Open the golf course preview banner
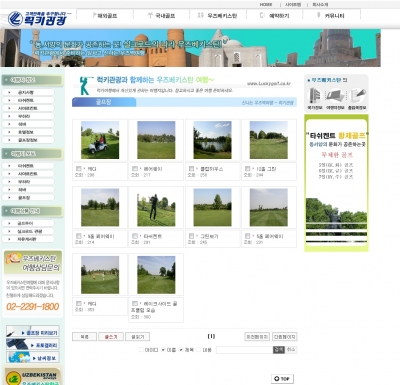 click(33, 332)
